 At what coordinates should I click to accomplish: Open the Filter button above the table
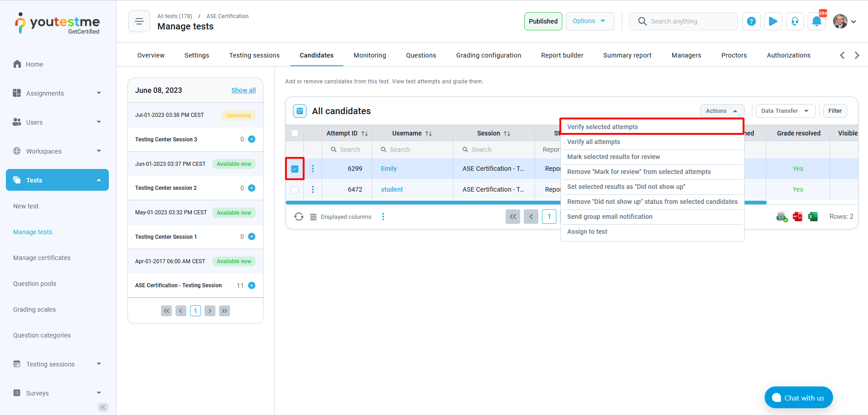[x=834, y=111]
